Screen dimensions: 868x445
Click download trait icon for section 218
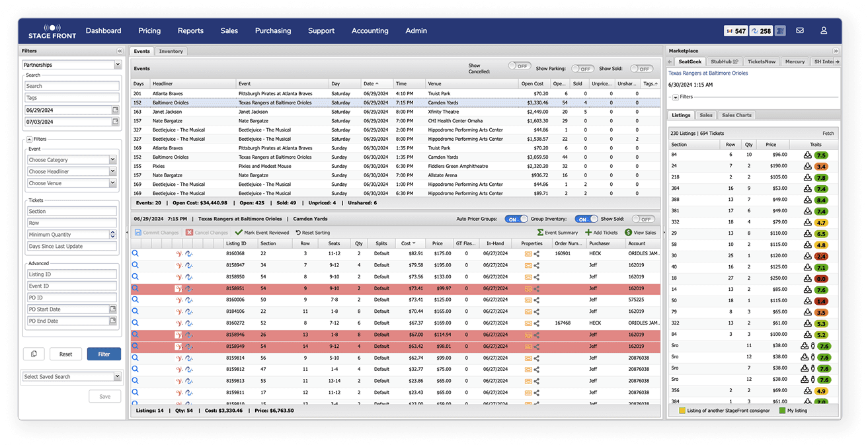click(807, 178)
